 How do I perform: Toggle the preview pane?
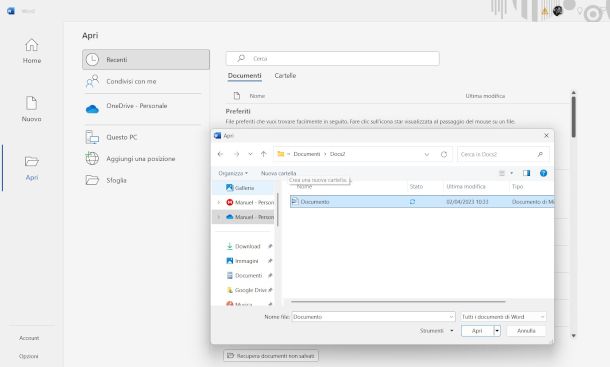(526, 173)
